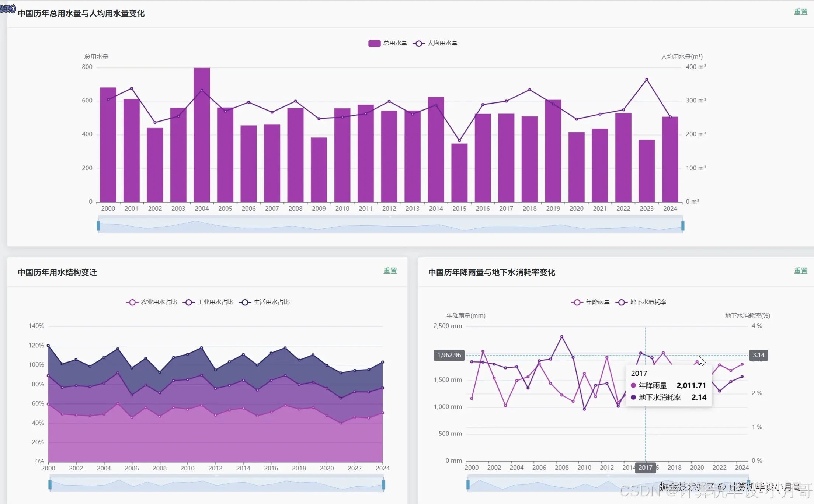This screenshot has height=504, width=814.
Task: Click the 2008 groundwater rate peak point
Action: (x=562, y=337)
